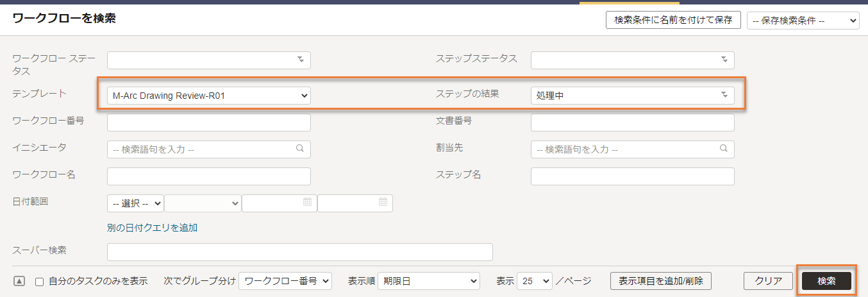Click the search magnifier in イニシエータ field
Image resolution: width=868 pixels, height=297 pixels.
(299, 148)
